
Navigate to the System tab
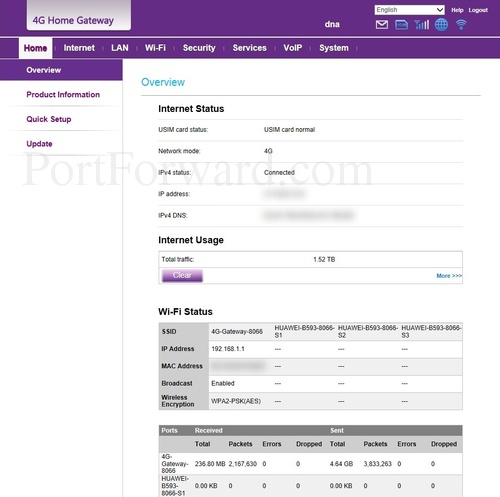point(334,48)
